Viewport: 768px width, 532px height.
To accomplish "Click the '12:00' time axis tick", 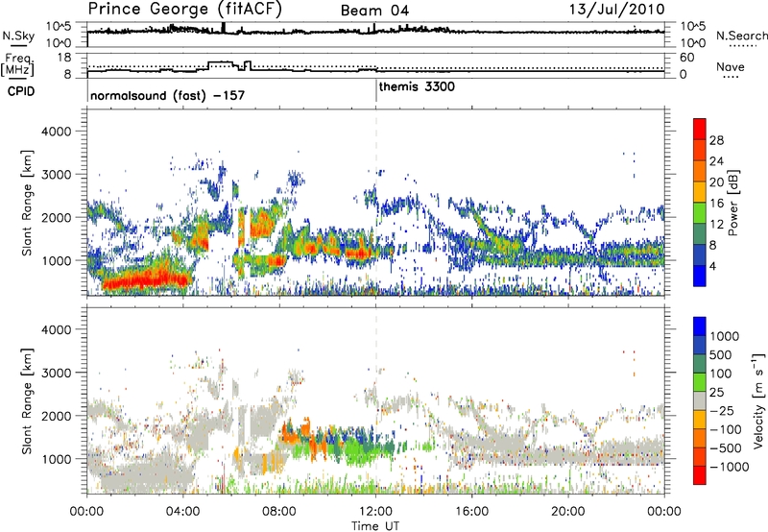I will coord(375,512).
